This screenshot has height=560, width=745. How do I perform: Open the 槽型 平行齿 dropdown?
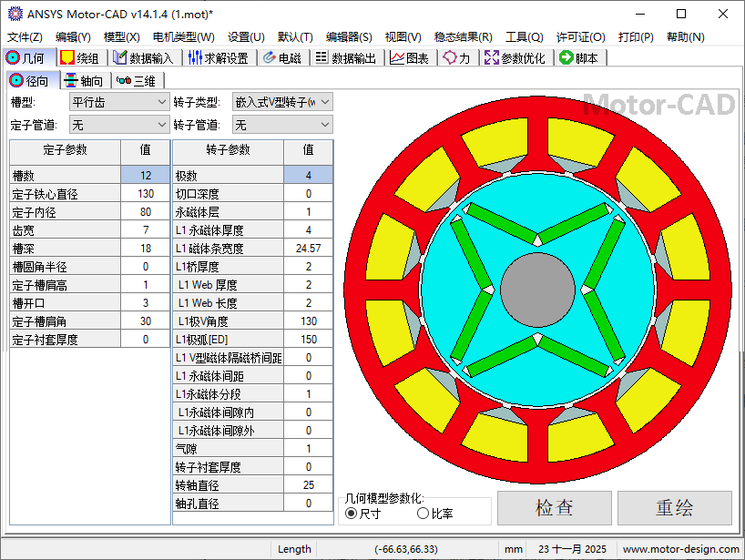tap(119, 102)
